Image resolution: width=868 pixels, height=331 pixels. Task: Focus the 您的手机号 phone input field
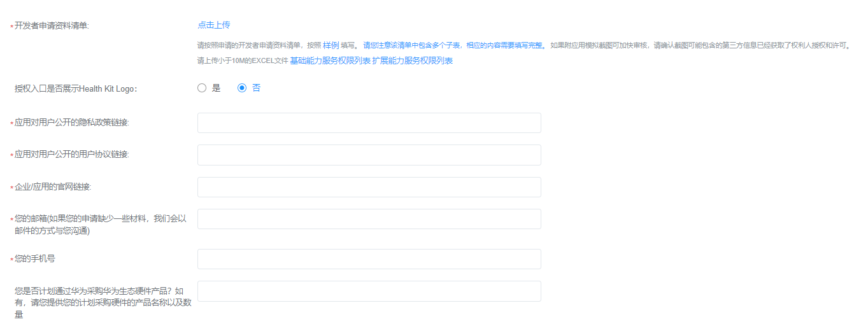tap(369, 259)
